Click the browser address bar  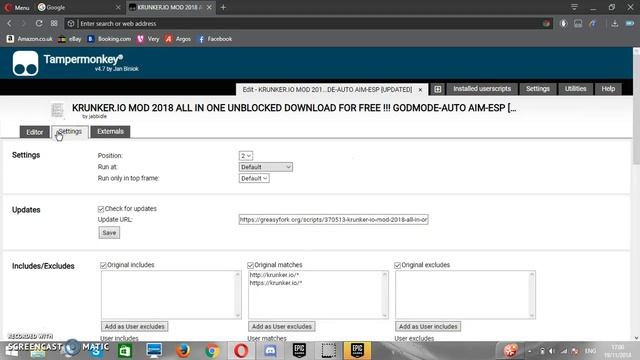coord(308,24)
